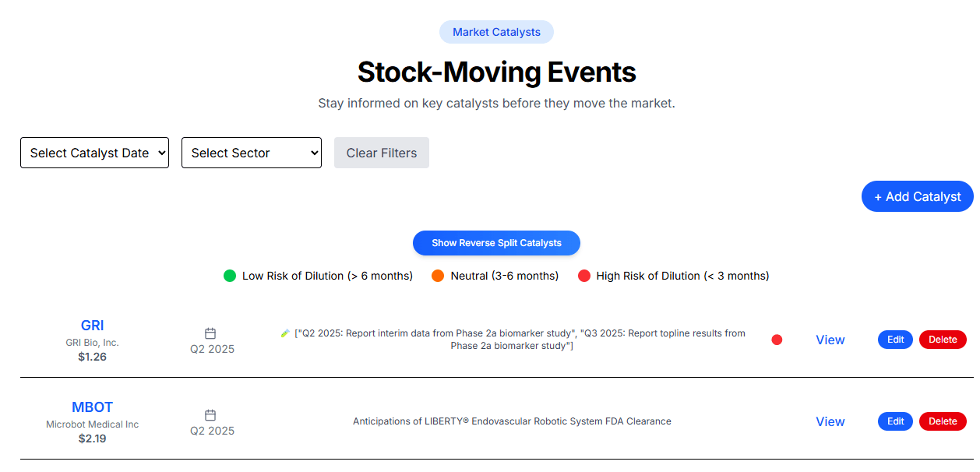Clear all applied filters
Screen dimensions: 980x472
tap(382, 153)
